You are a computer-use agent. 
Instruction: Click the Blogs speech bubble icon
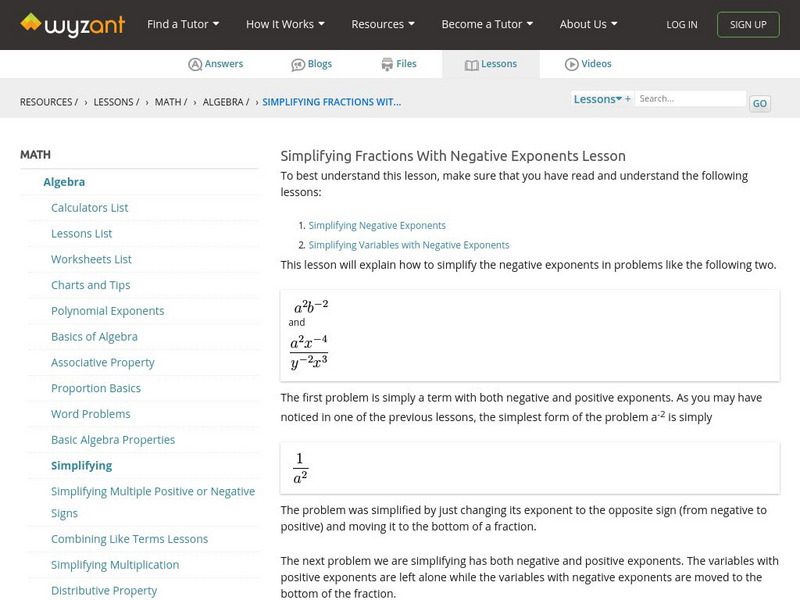pos(298,64)
